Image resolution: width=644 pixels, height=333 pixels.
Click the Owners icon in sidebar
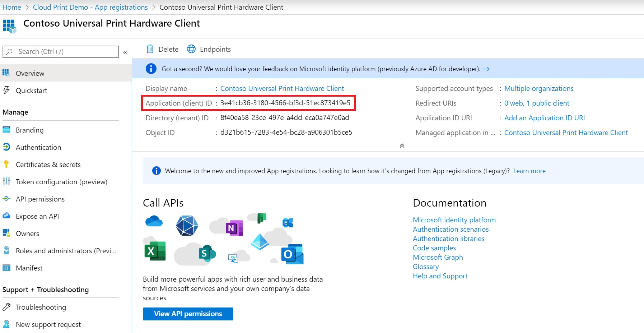[6, 233]
